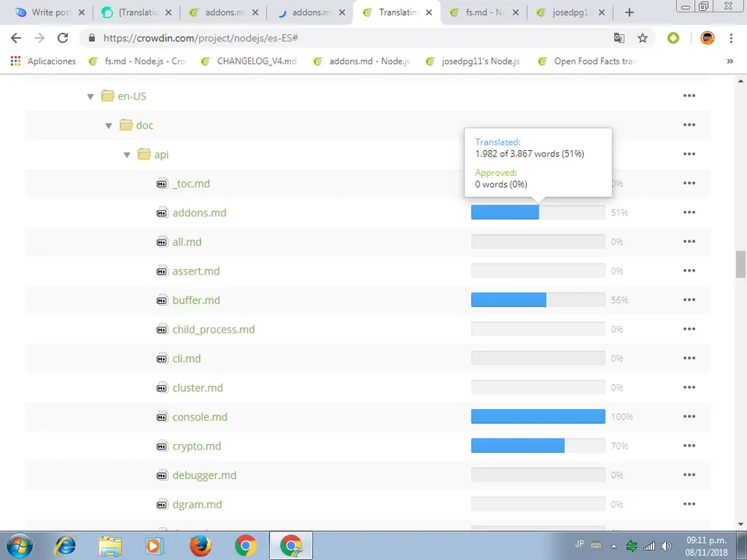Open the dgram.md file
The height and width of the screenshot is (560, 747).
(x=197, y=504)
